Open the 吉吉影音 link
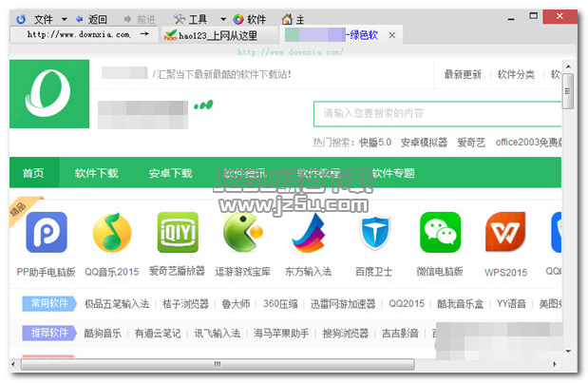 (x=400, y=334)
